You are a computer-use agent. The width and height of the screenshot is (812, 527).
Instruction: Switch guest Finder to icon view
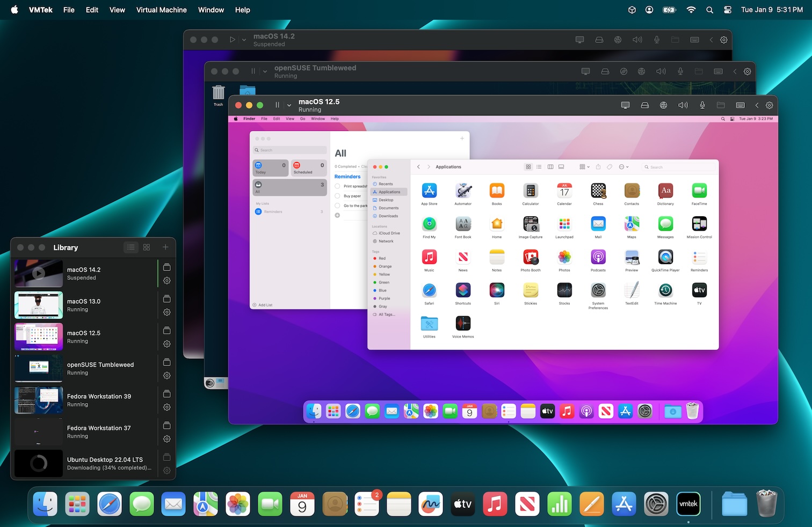click(x=528, y=167)
